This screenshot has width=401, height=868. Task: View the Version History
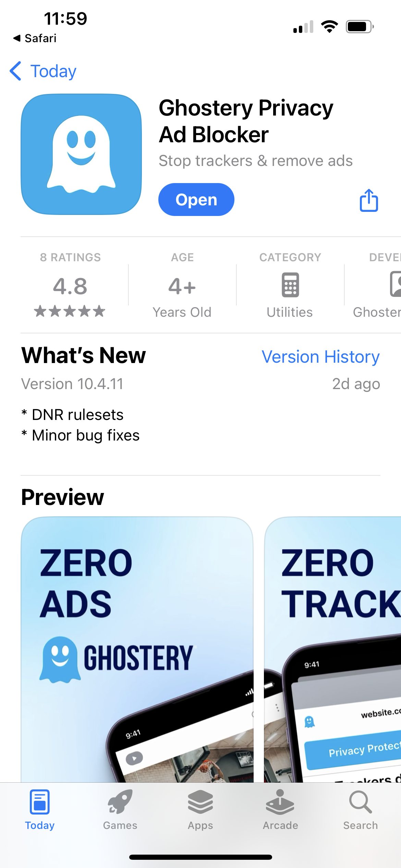coord(320,357)
